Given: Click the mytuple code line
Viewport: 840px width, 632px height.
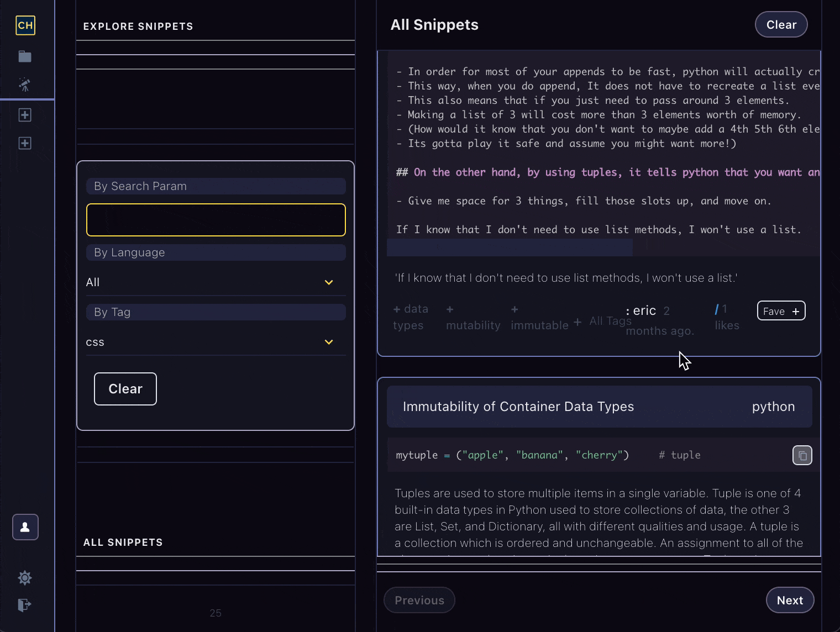Looking at the screenshot, I should pos(548,455).
